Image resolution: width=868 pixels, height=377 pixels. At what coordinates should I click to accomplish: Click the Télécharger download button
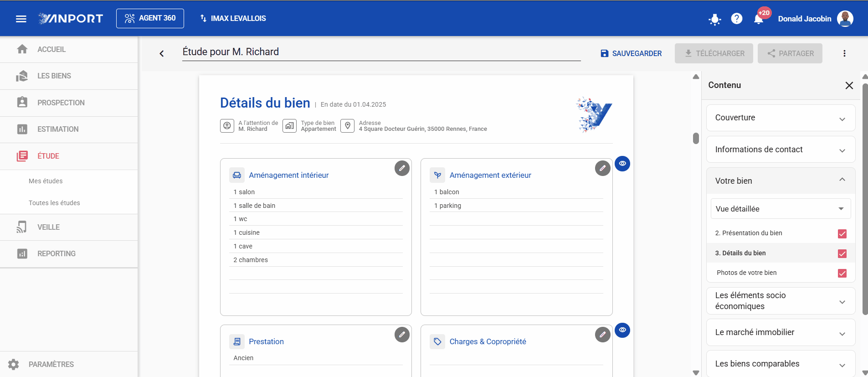click(x=714, y=53)
